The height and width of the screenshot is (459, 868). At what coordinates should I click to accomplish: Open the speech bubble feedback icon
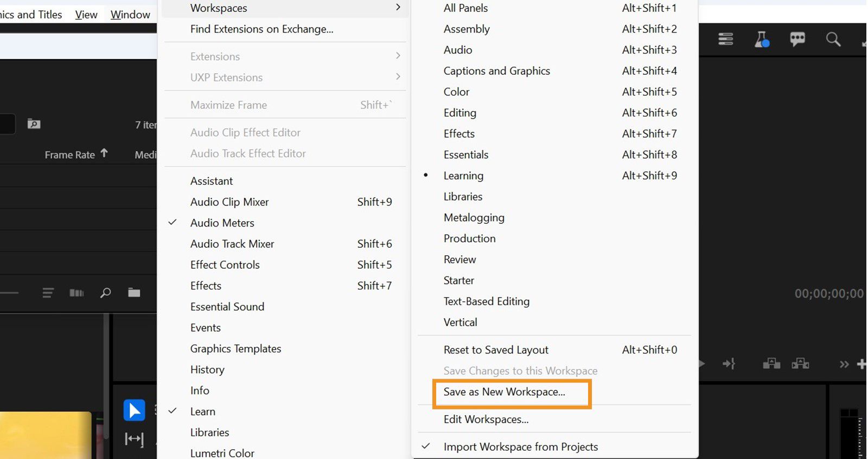click(797, 39)
